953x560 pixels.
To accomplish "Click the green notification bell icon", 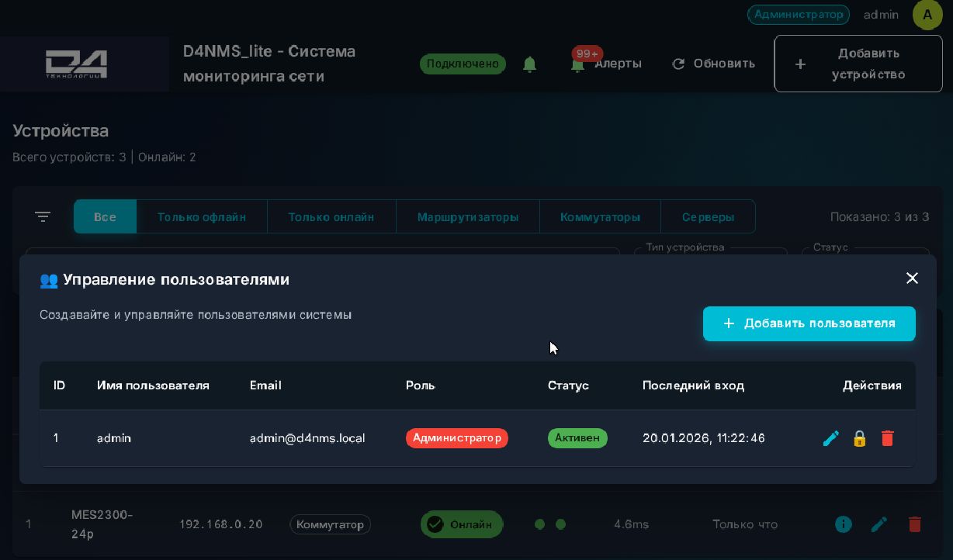I will point(530,64).
